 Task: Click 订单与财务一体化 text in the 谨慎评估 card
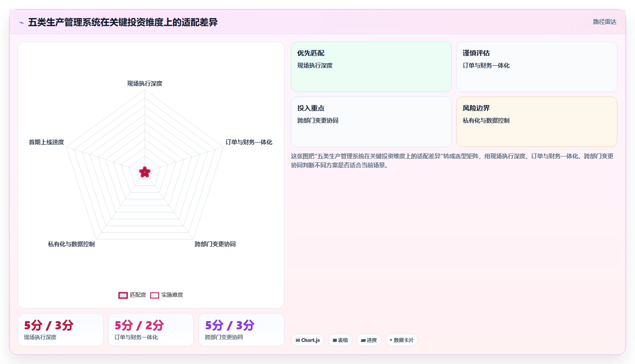[x=486, y=65]
